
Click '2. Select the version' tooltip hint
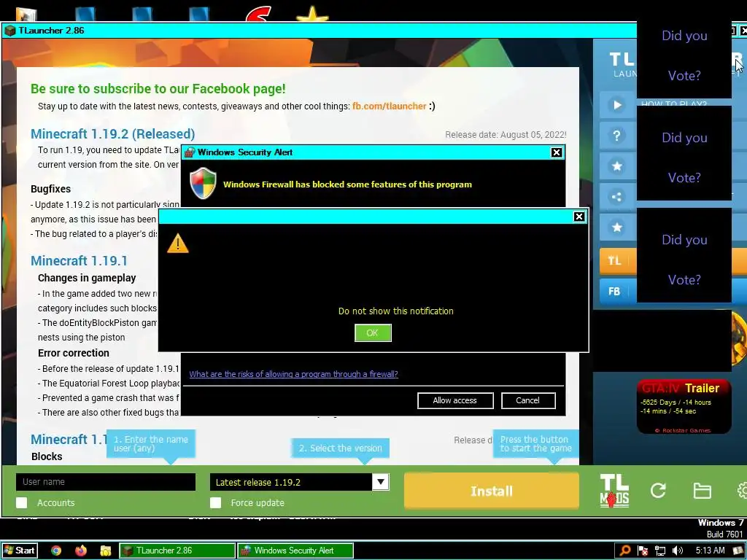340,448
